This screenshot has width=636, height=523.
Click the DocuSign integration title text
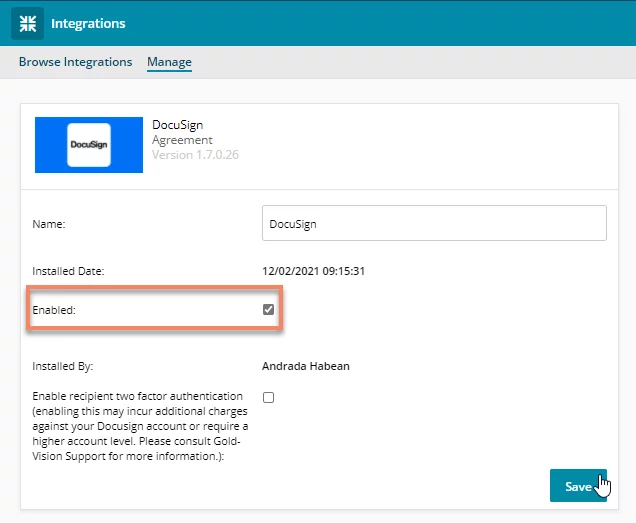point(178,125)
